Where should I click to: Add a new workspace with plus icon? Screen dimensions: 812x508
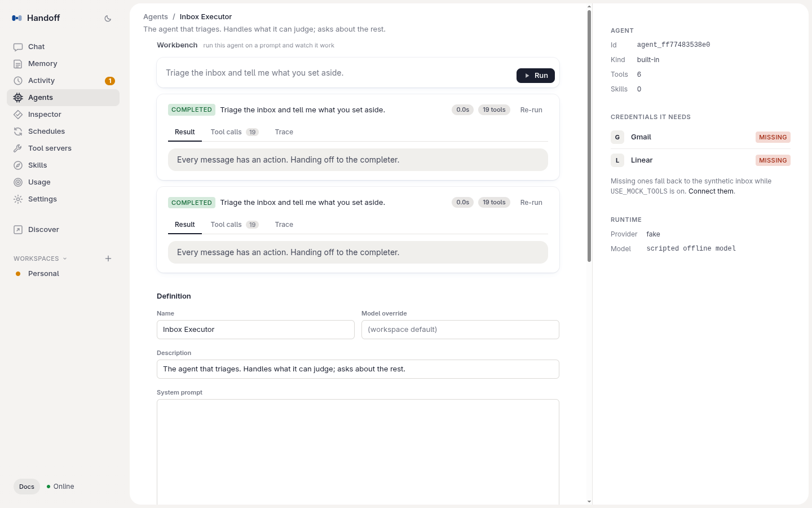coord(108,259)
